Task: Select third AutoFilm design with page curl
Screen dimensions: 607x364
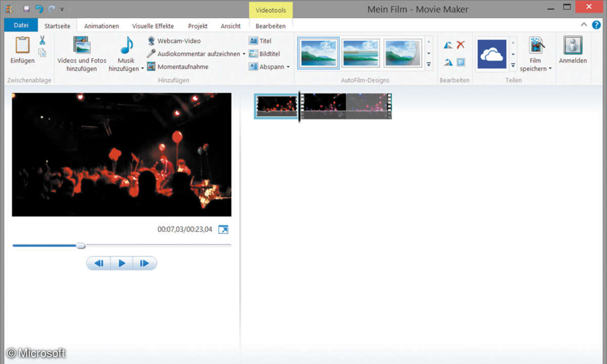Action: [403, 53]
